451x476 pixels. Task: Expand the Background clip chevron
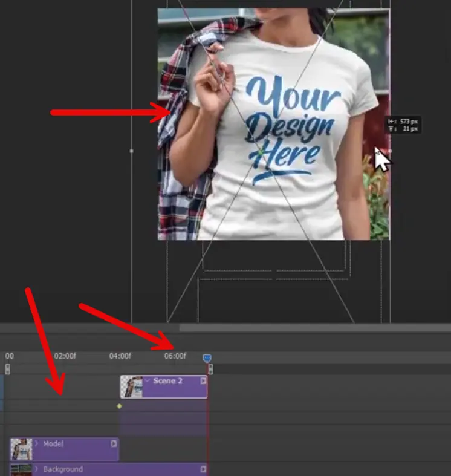(x=37, y=469)
